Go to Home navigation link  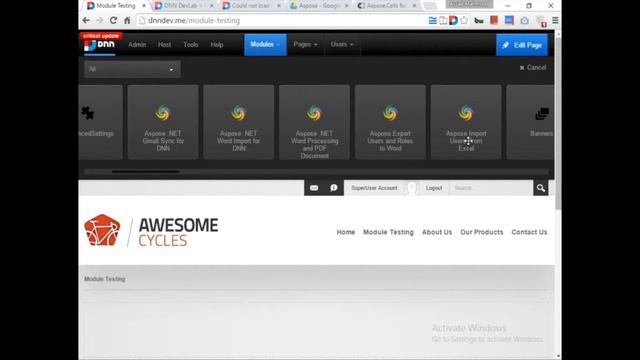point(346,232)
